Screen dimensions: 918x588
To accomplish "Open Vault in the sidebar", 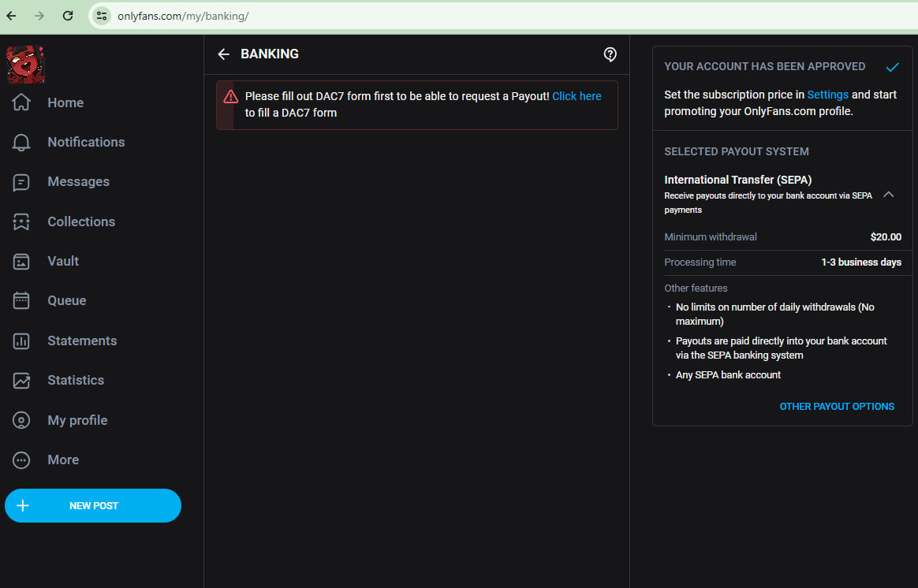I will coord(63,261).
